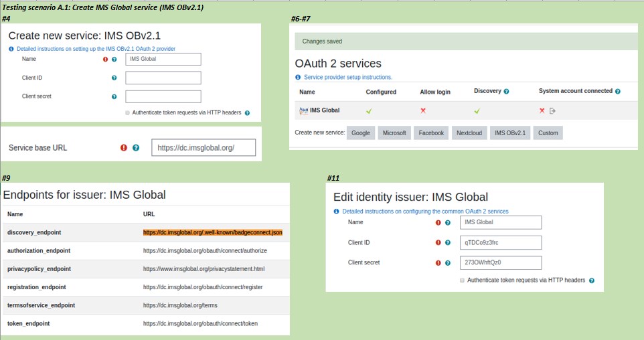Click the empty Client ID input field
The image size is (644, 340).
[163, 78]
